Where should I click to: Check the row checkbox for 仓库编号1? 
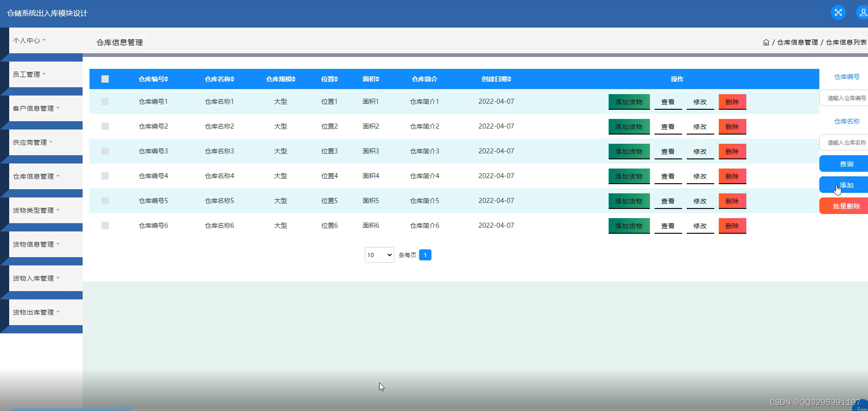pos(105,101)
